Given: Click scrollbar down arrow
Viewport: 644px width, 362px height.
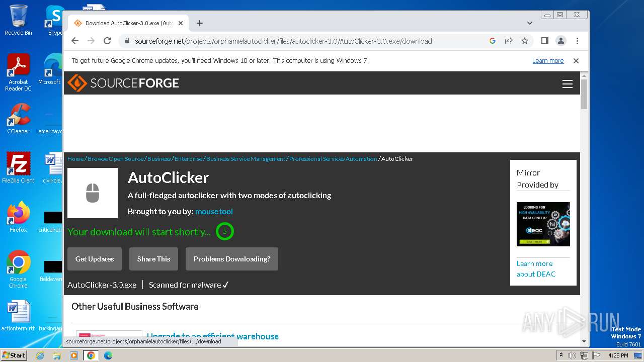Looking at the screenshot, I should [584, 341].
